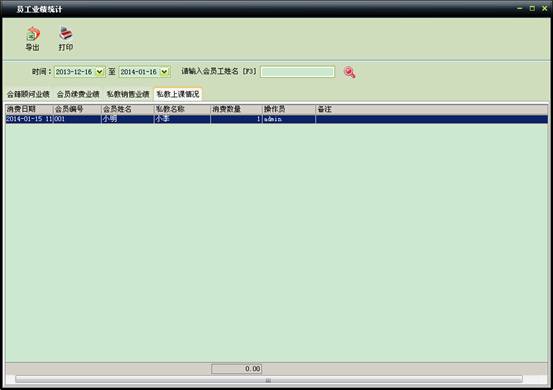Select the 私教上课情况 tab
Image resolution: width=553 pixels, height=390 pixels.
(178, 94)
